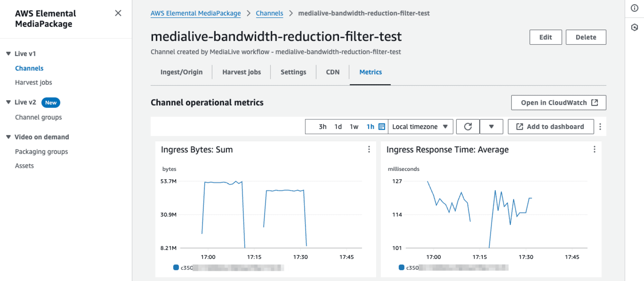Open metrics in CloudWatch
This screenshot has width=644, height=281.
pos(559,102)
